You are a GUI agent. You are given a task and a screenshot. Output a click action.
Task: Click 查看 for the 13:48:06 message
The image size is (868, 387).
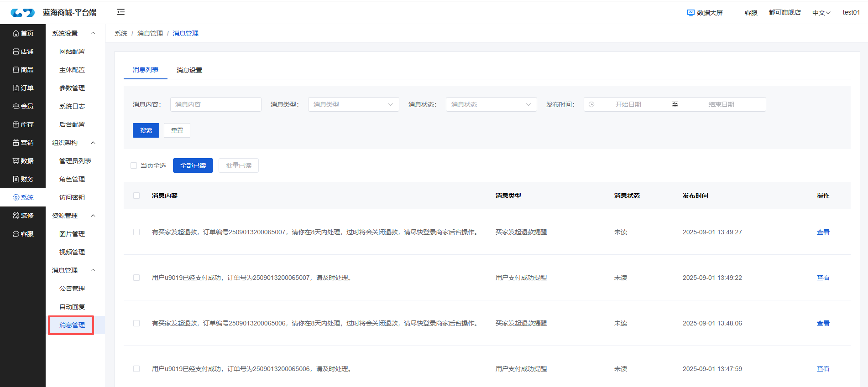[823, 323]
